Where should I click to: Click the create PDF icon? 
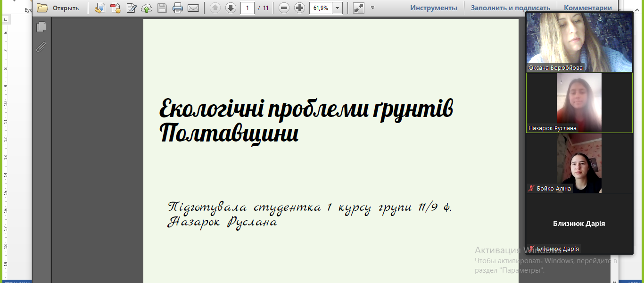pyautogui.click(x=116, y=8)
